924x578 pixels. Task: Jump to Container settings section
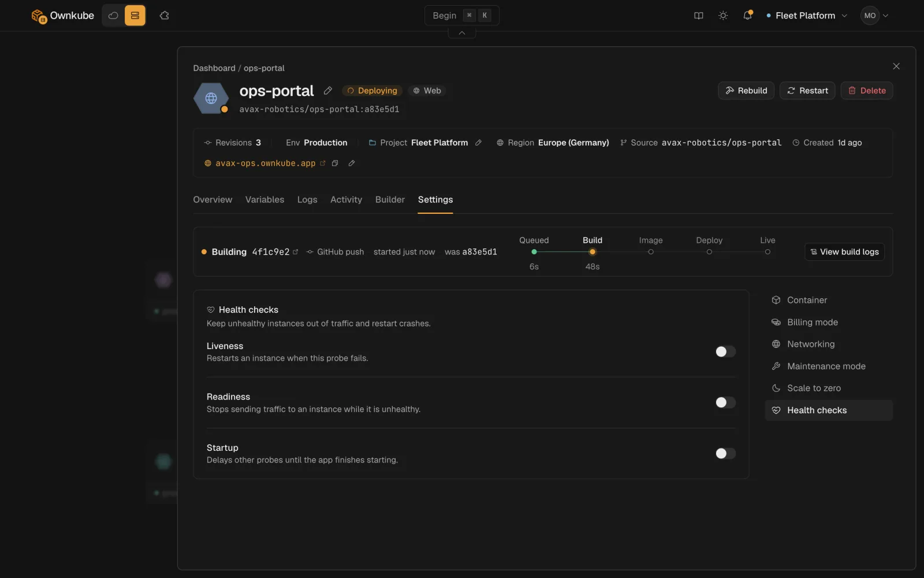tap(829, 300)
